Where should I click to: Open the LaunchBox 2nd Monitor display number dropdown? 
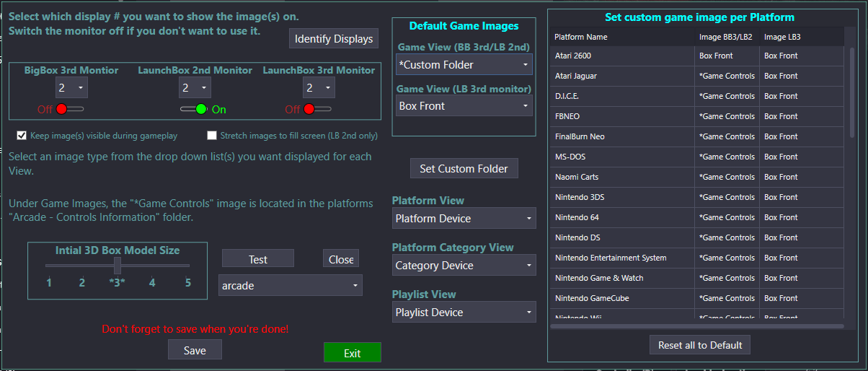pos(195,87)
